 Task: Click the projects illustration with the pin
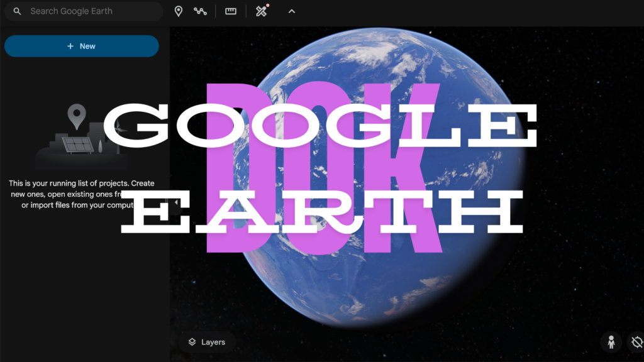coord(81,136)
